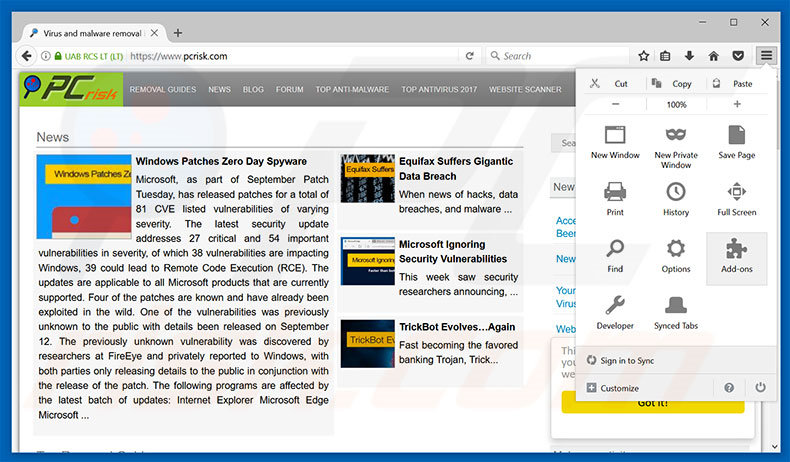The height and width of the screenshot is (462, 790).
Task: Open a new tab with plus button
Action: (x=178, y=33)
